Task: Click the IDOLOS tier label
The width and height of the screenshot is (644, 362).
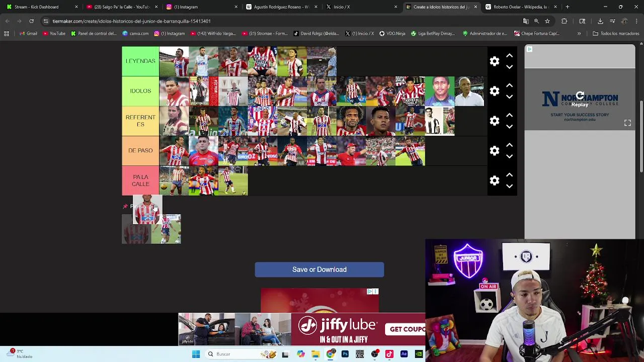Action: [x=140, y=91]
